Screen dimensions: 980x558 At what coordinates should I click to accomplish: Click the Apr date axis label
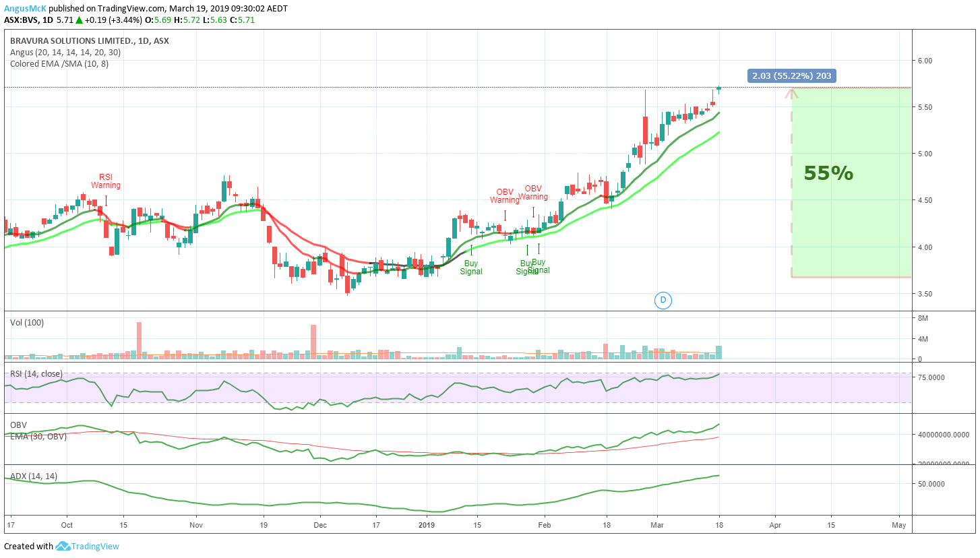point(775,524)
